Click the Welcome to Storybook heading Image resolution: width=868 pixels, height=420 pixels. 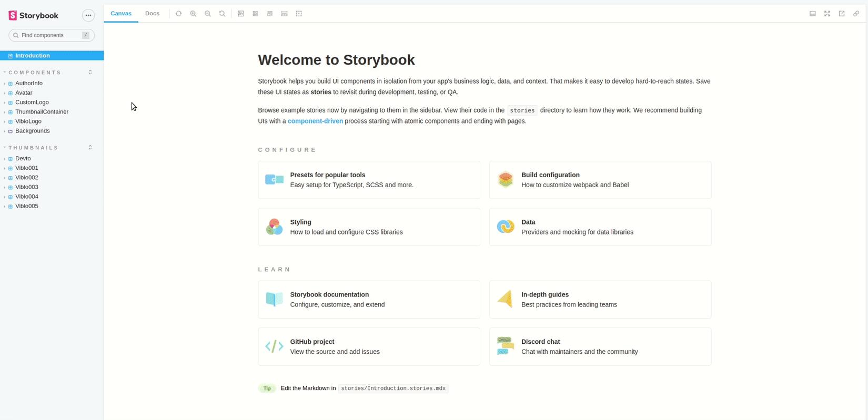pyautogui.click(x=336, y=60)
